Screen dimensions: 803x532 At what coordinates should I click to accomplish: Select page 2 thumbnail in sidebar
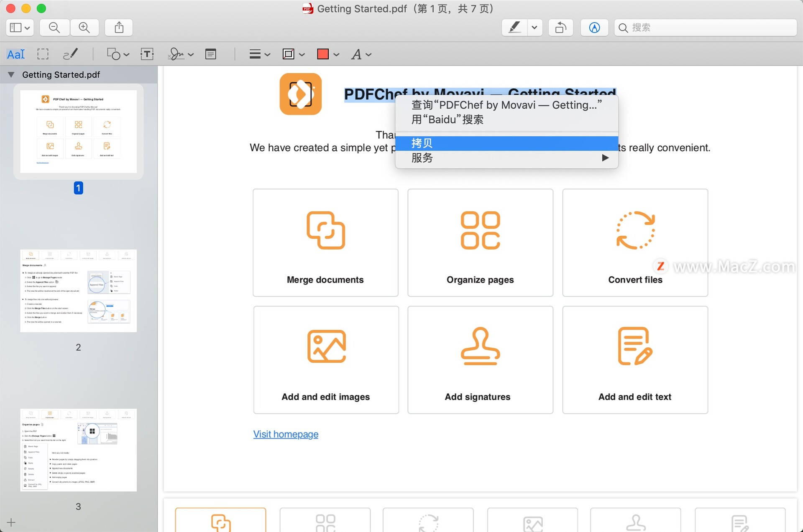[x=79, y=290]
